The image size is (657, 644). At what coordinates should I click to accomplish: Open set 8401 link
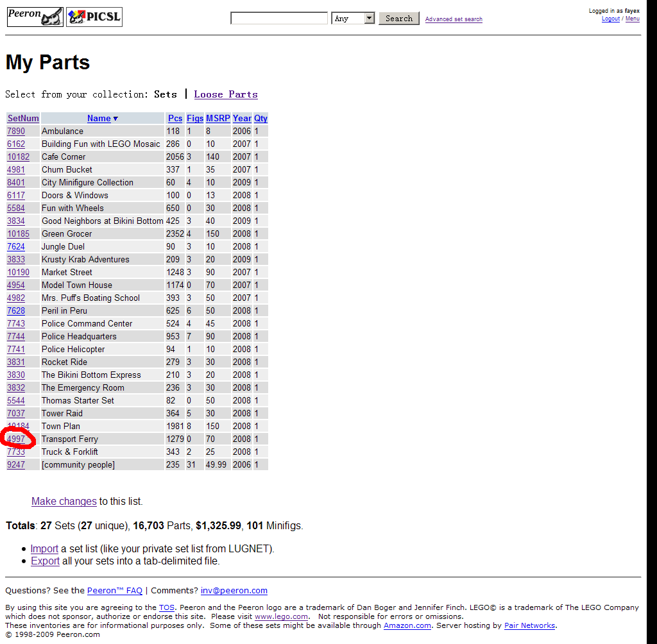(x=16, y=183)
